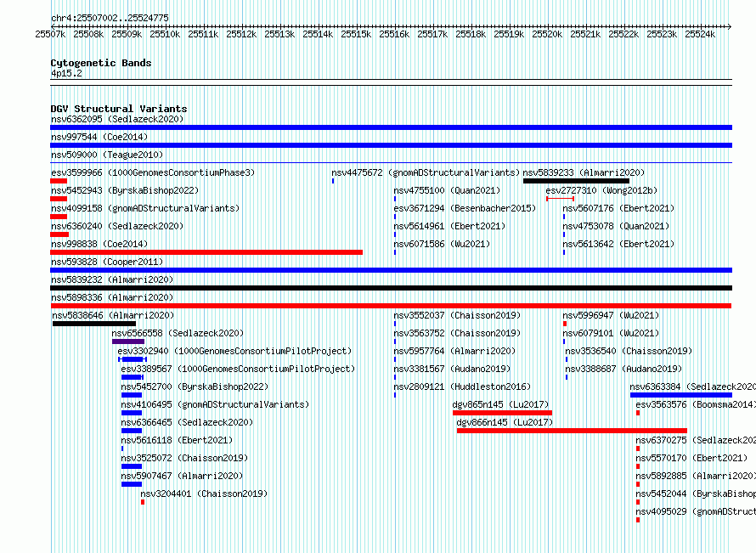This screenshot has width=756, height=553.
Task: Open the esv3302940 1000GenomesConsortiumPilotProject label
Action: point(234,351)
